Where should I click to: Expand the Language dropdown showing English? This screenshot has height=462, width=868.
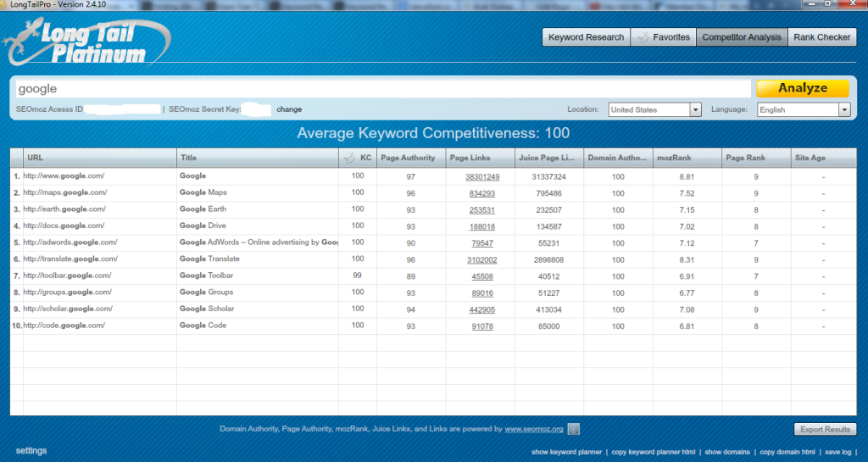(804, 109)
